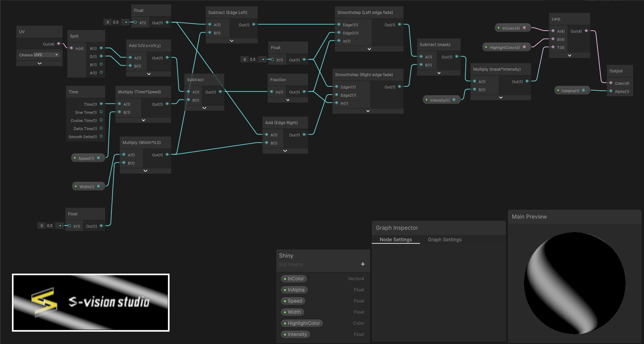The image size is (644, 344).
Task: Select the InAlpha property in the blackboard
Action: click(294, 290)
